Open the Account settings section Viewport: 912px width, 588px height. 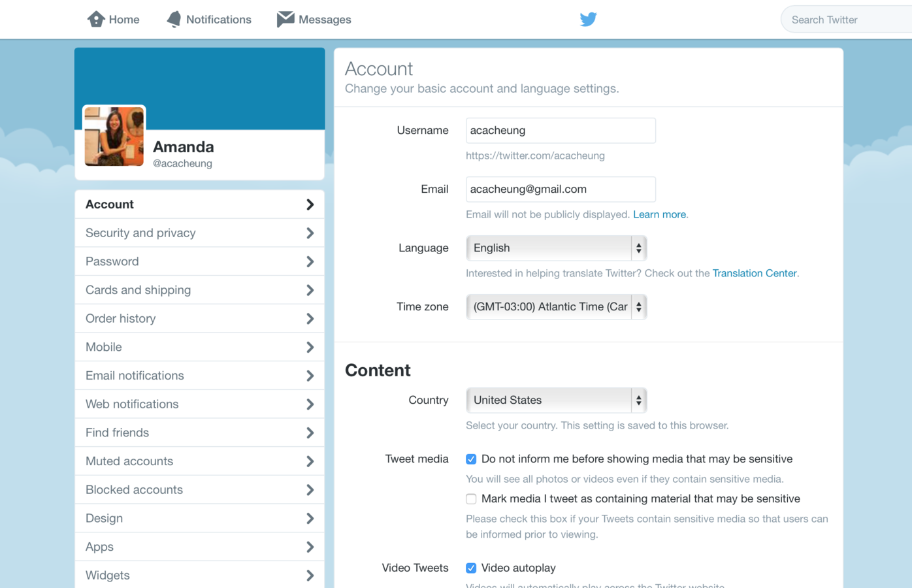[x=200, y=204]
